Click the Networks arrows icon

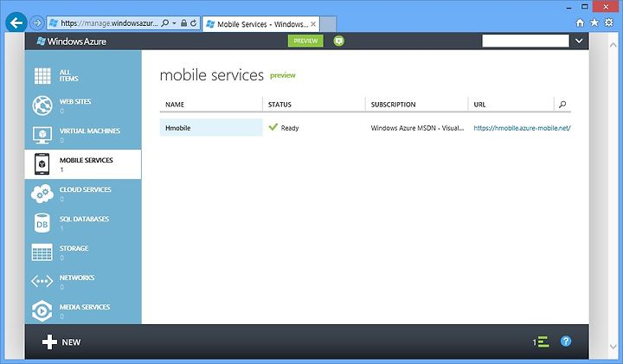42,282
